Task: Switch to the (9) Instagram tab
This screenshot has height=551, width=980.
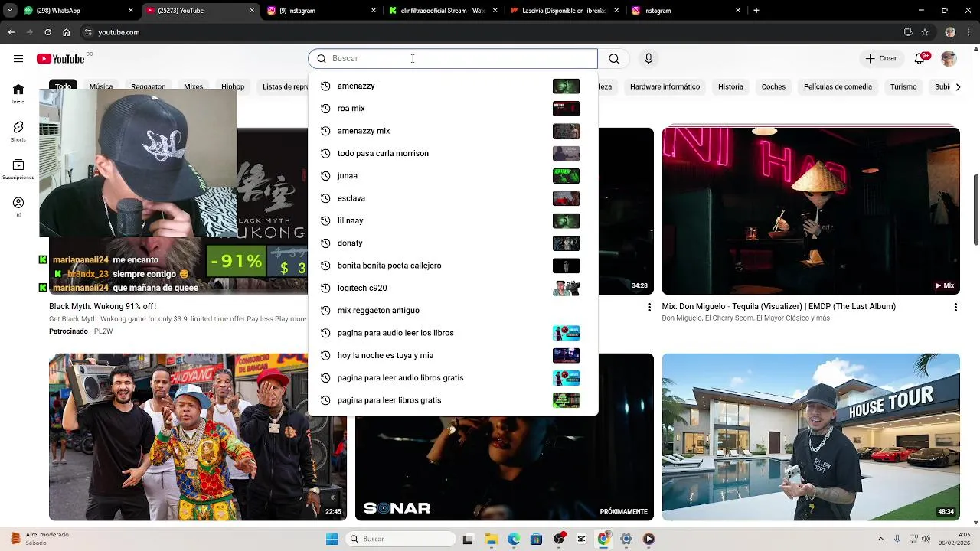Action: click(322, 11)
